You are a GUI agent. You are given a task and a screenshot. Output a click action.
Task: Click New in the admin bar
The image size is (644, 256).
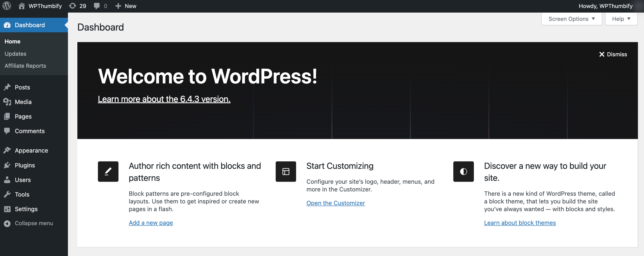pyautogui.click(x=130, y=6)
